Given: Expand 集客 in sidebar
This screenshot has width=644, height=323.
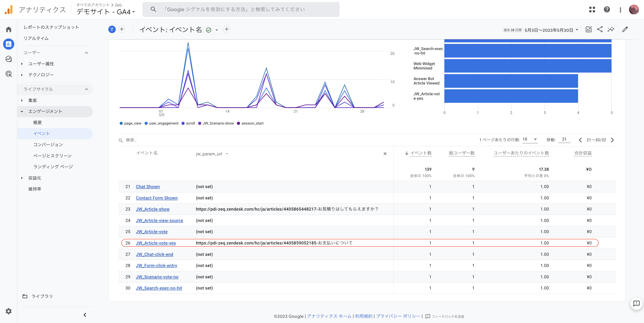Looking at the screenshot, I should pos(22,100).
